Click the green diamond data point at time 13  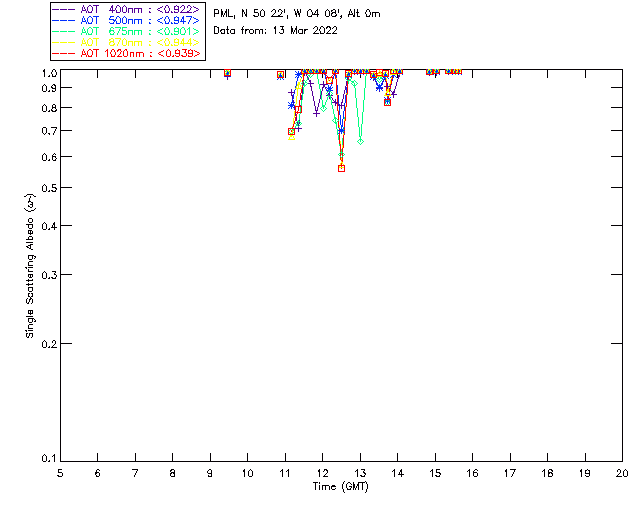[360, 142]
